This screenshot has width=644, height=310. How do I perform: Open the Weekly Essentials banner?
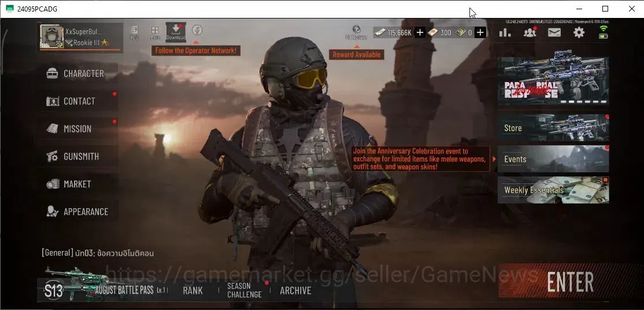click(553, 190)
